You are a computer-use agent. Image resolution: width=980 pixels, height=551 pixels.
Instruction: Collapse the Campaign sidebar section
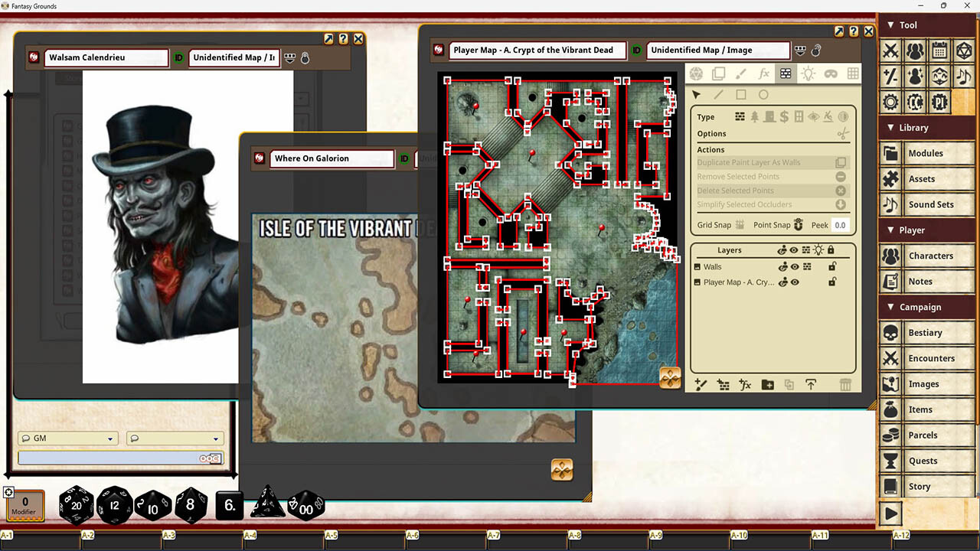pos(890,307)
